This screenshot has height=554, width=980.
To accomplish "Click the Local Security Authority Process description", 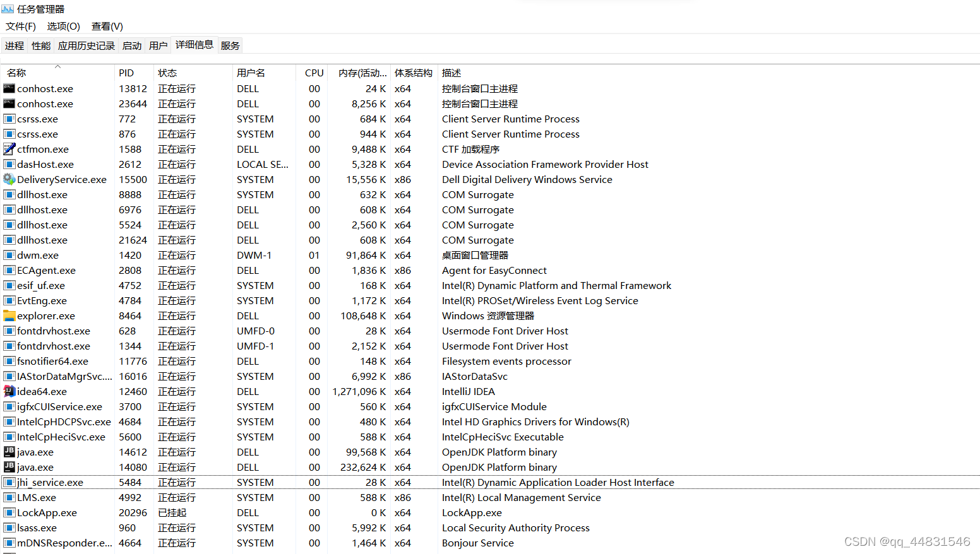I will [516, 527].
